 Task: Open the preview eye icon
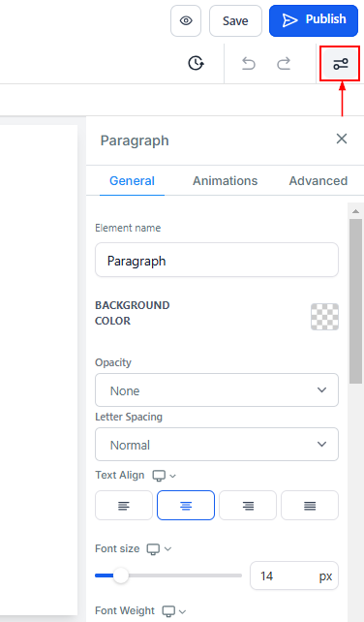point(186,20)
